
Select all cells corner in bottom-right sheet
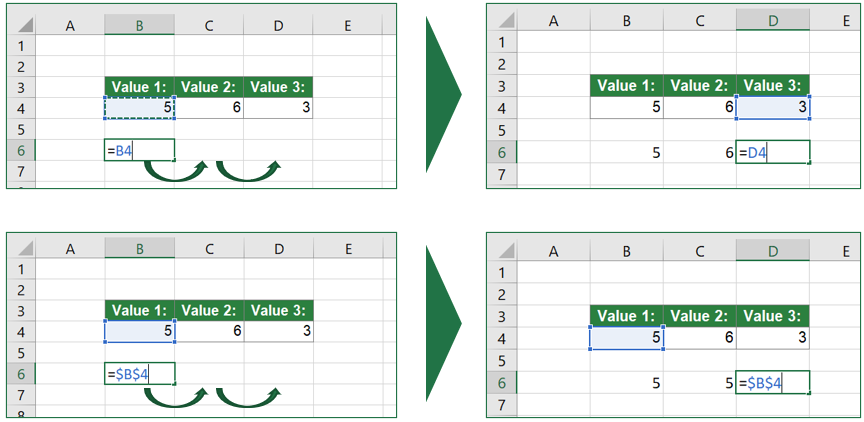click(x=502, y=251)
